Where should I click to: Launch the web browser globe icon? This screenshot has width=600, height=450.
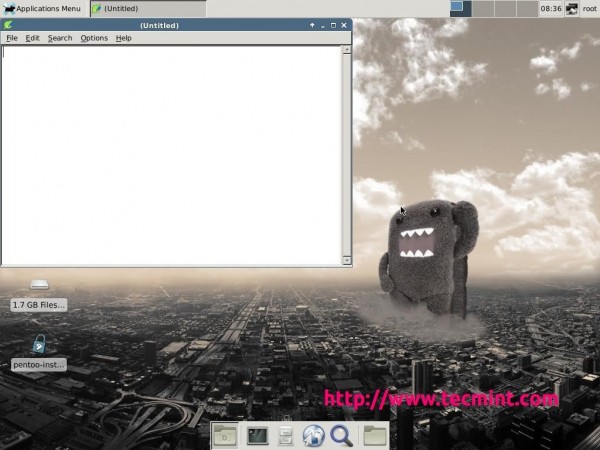pyautogui.click(x=314, y=435)
